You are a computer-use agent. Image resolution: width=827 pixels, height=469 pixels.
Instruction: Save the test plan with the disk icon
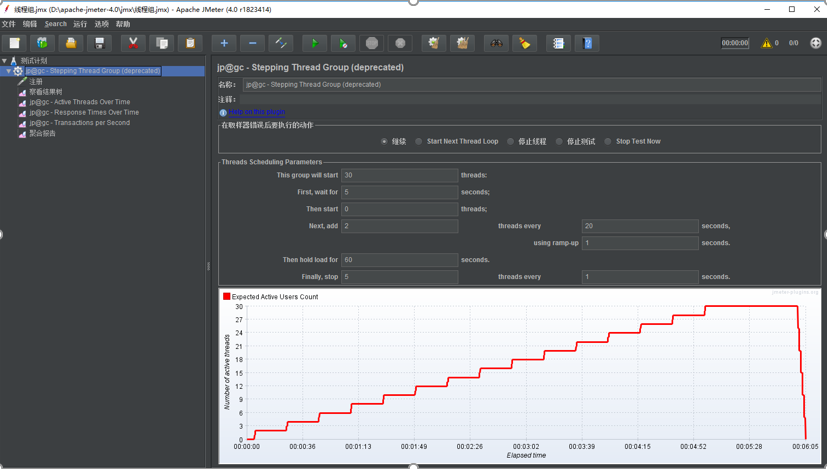(100, 43)
